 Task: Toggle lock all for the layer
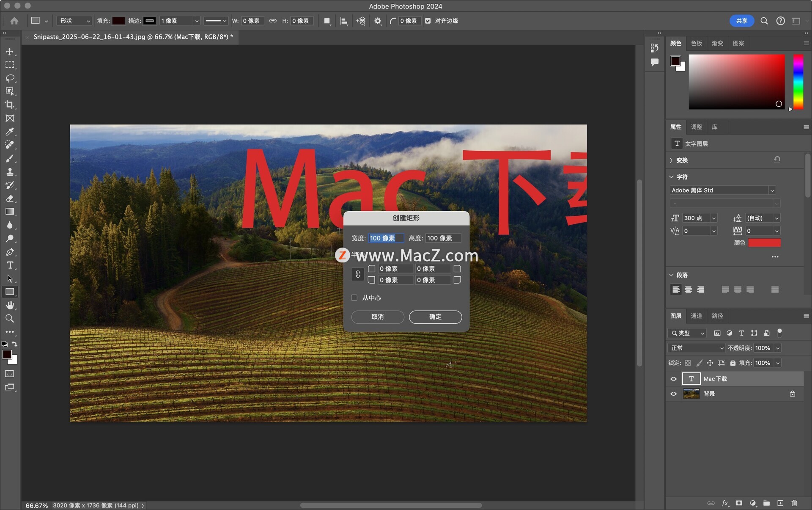tap(732, 363)
